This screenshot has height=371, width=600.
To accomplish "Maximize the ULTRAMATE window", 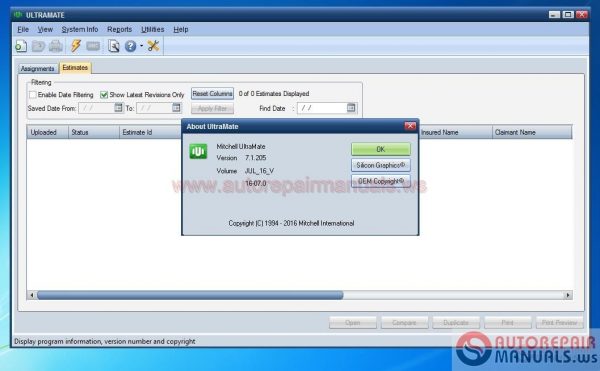I will click(568, 15).
